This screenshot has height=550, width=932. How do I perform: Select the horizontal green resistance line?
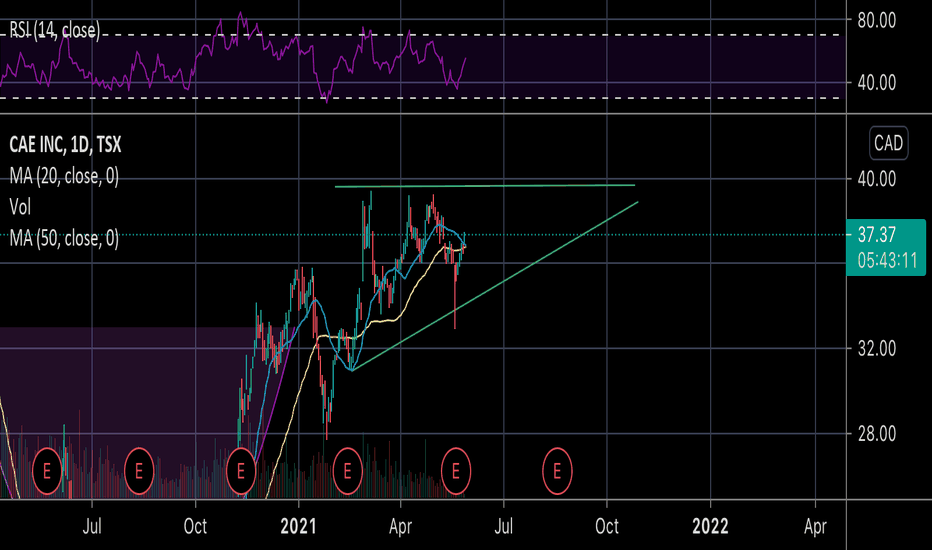click(x=485, y=186)
